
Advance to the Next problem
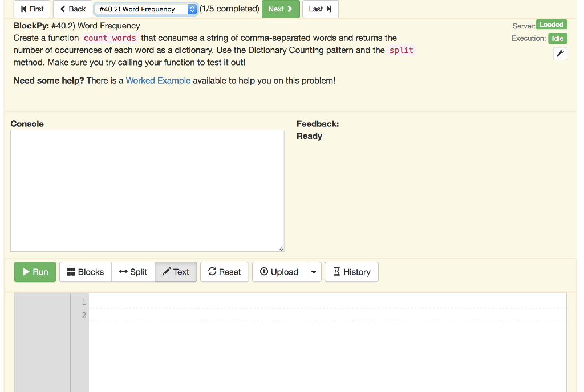click(281, 9)
